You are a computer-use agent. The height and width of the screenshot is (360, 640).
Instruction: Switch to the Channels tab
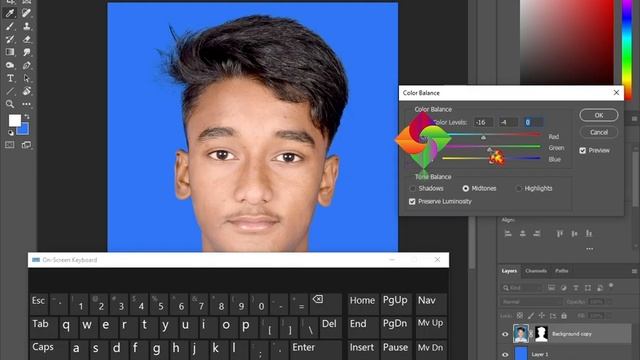536,271
